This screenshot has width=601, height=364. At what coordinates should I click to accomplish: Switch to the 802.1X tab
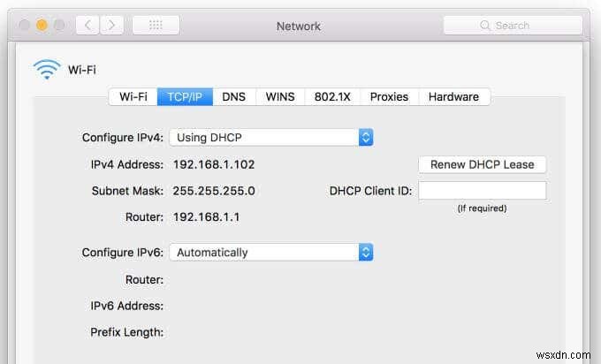[x=332, y=96]
